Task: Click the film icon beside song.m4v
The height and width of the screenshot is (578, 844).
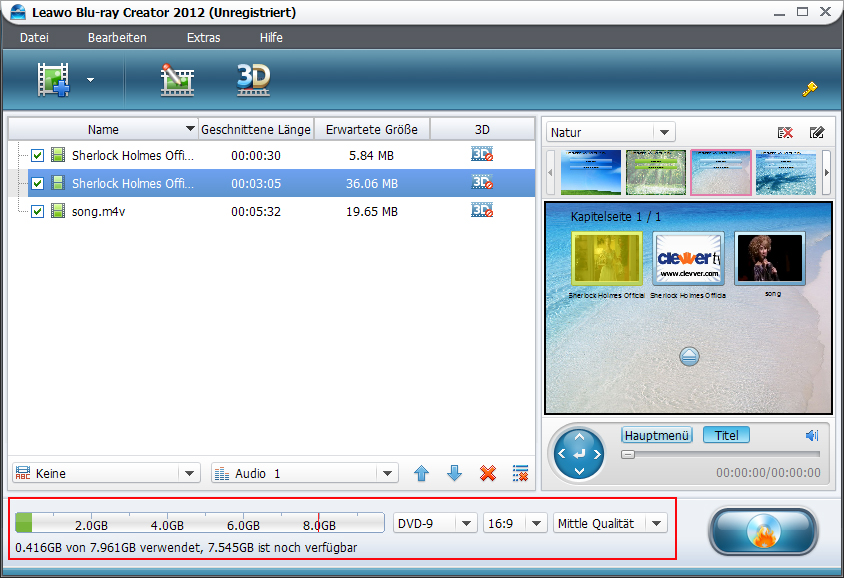Action: [x=58, y=211]
